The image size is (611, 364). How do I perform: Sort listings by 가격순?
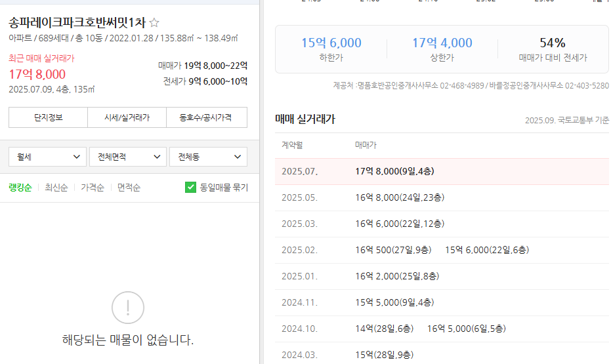point(93,188)
